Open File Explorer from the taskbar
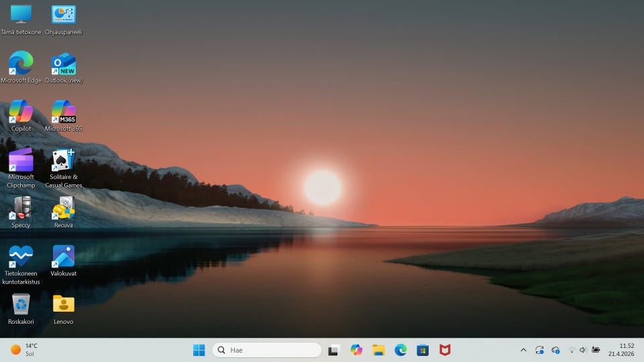Image resolution: width=644 pixels, height=362 pixels. tap(378, 350)
